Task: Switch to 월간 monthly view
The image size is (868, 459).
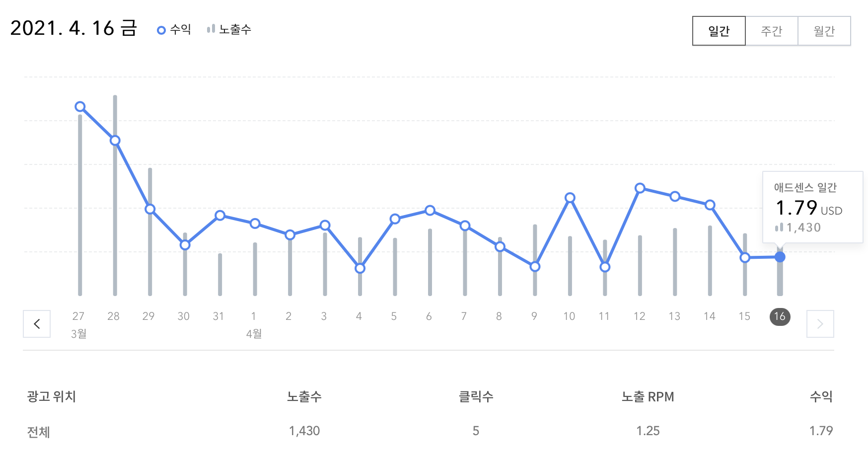Action: click(x=824, y=31)
